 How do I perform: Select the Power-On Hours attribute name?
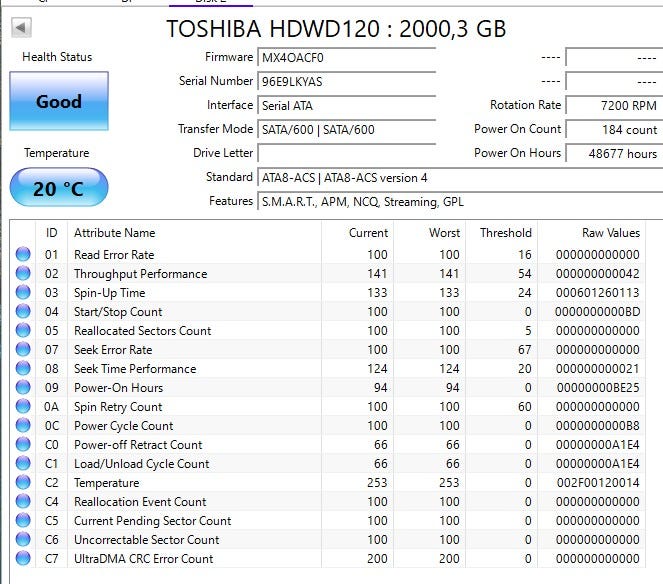(x=118, y=388)
